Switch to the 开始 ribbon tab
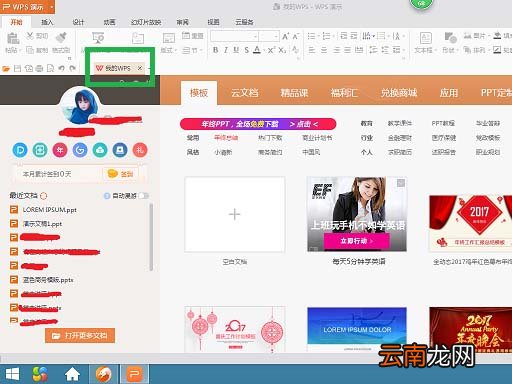The image size is (512, 384). 16,22
